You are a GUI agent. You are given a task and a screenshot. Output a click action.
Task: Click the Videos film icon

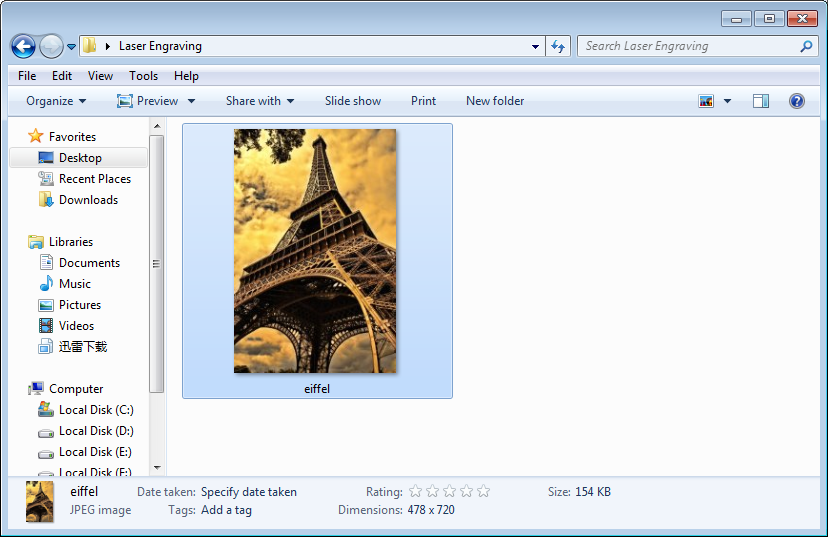coord(46,326)
